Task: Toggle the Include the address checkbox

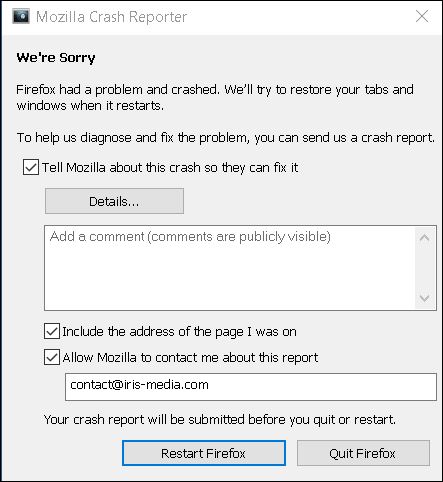Action: coord(52,331)
